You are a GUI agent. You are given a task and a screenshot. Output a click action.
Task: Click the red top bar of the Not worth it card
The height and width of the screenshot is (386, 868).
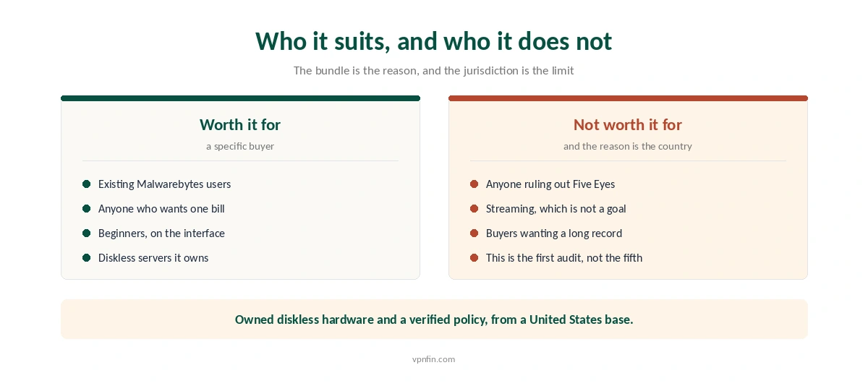pyautogui.click(x=628, y=98)
